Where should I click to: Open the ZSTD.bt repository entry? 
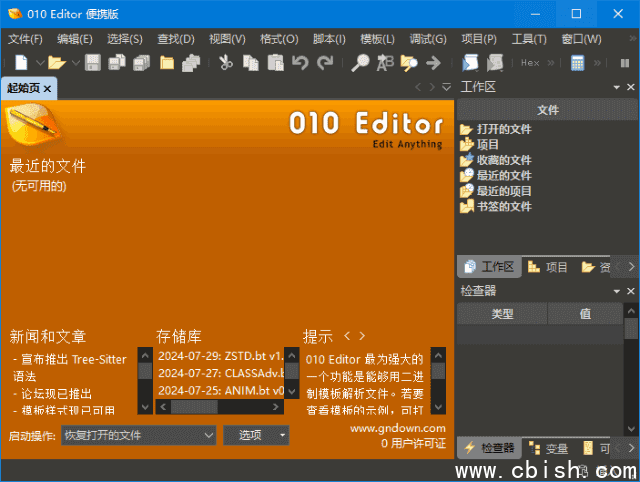pos(220,356)
